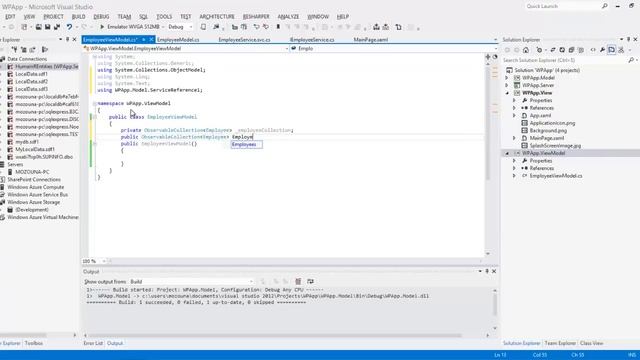Close the EmployeeViewModel.cs tab
Viewport: 640px width, 360px height.
(151, 40)
